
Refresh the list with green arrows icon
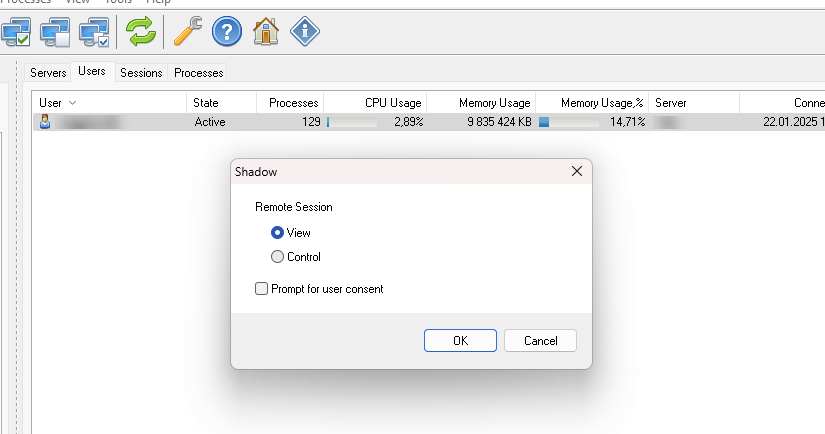coord(141,32)
